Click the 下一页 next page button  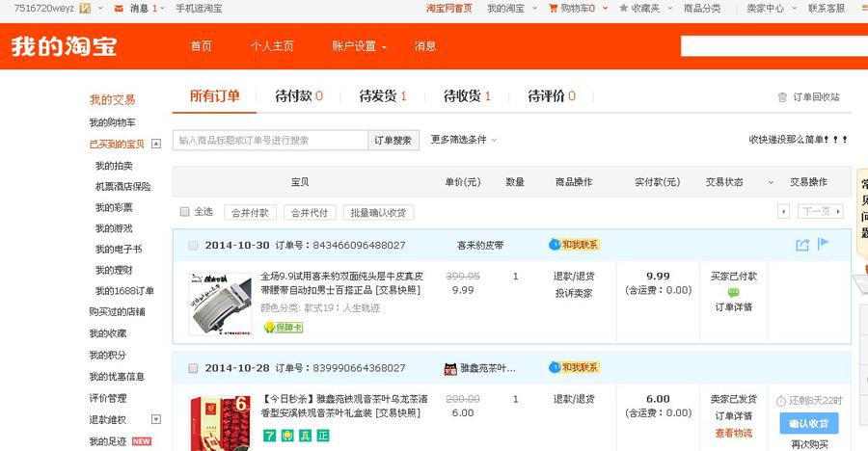tap(821, 211)
